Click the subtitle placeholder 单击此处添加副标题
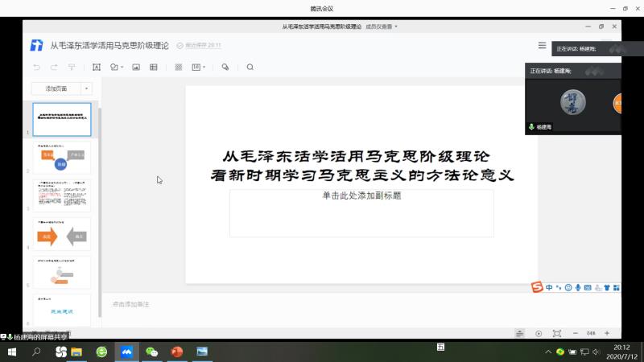The image size is (644, 362). (x=361, y=195)
